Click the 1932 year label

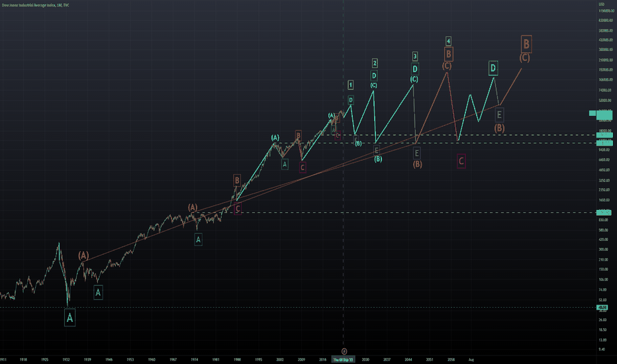coord(66,359)
